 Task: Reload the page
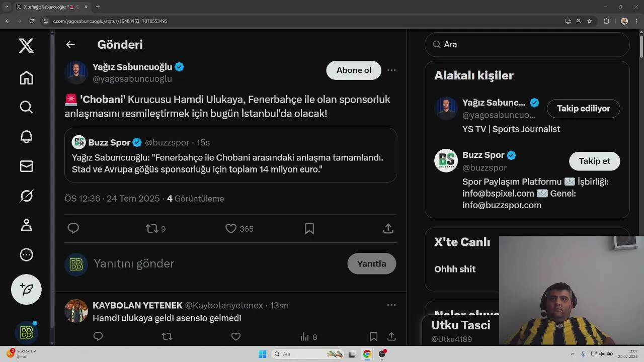[x=31, y=21]
